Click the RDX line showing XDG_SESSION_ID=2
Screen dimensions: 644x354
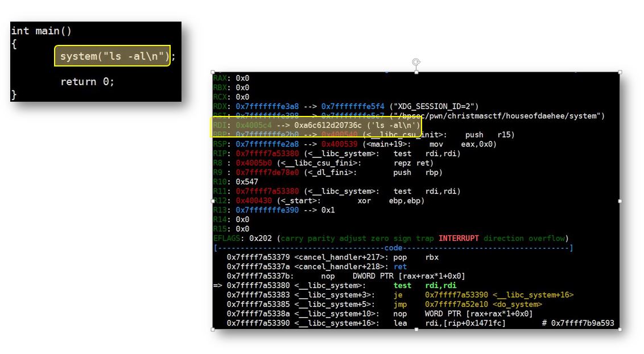tap(346, 106)
